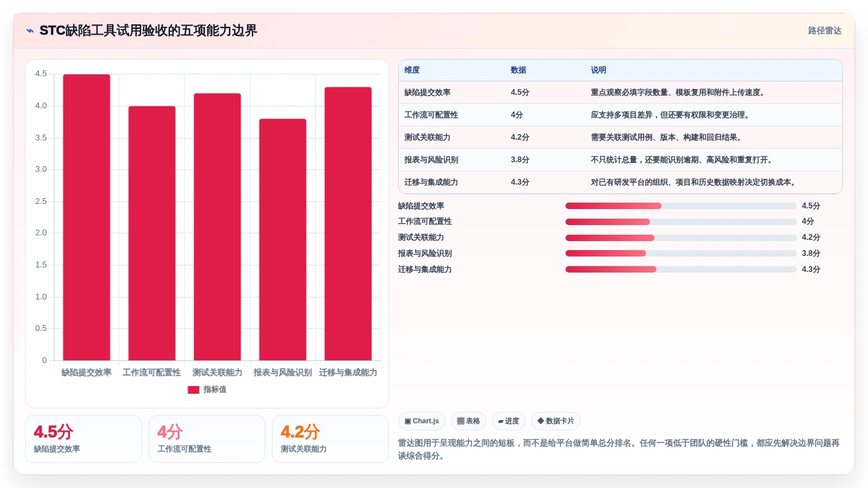
Task: Click the lightning icon beside STC title
Action: [29, 31]
